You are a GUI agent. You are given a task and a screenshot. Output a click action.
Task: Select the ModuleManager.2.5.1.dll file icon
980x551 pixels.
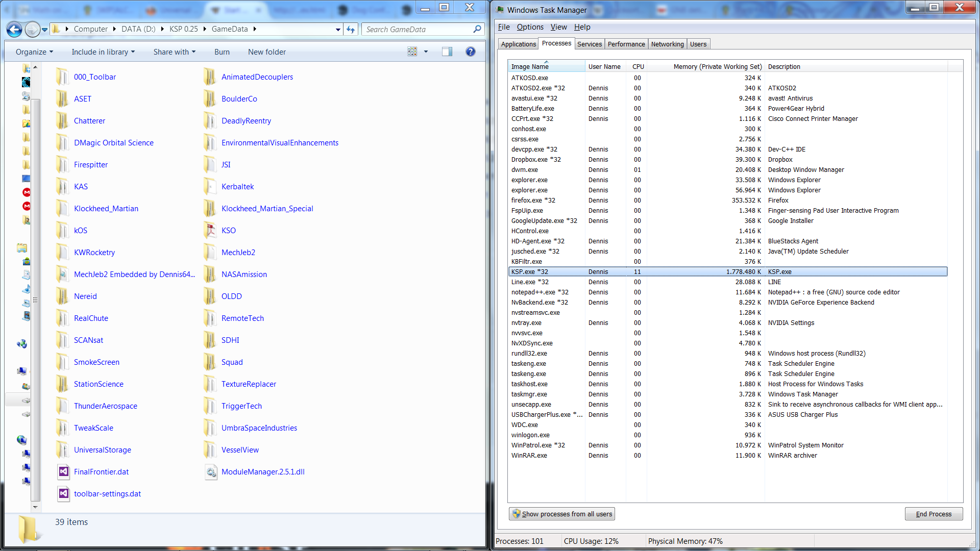coord(211,472)
